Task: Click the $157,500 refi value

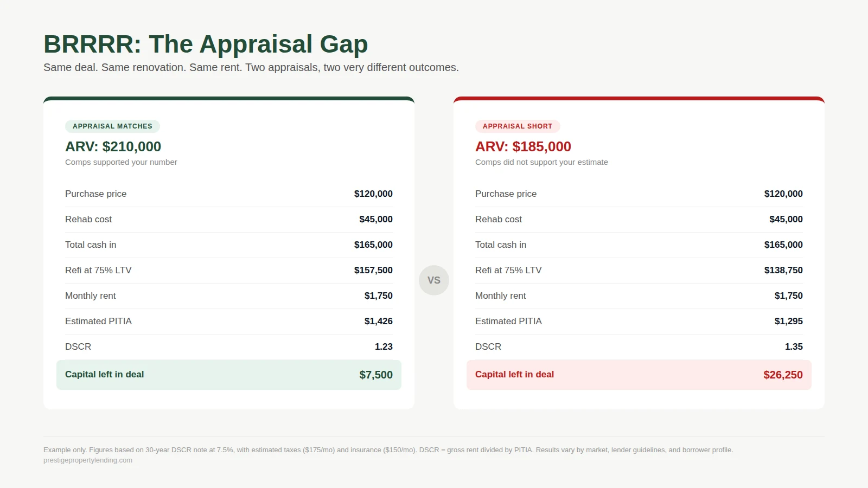Action: [373, 270]
